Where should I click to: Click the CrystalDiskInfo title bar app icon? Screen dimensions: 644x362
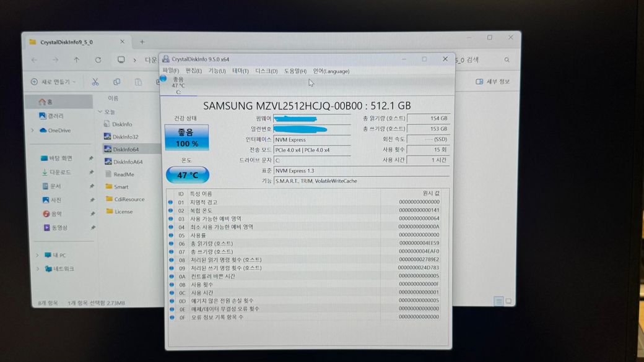165,59
